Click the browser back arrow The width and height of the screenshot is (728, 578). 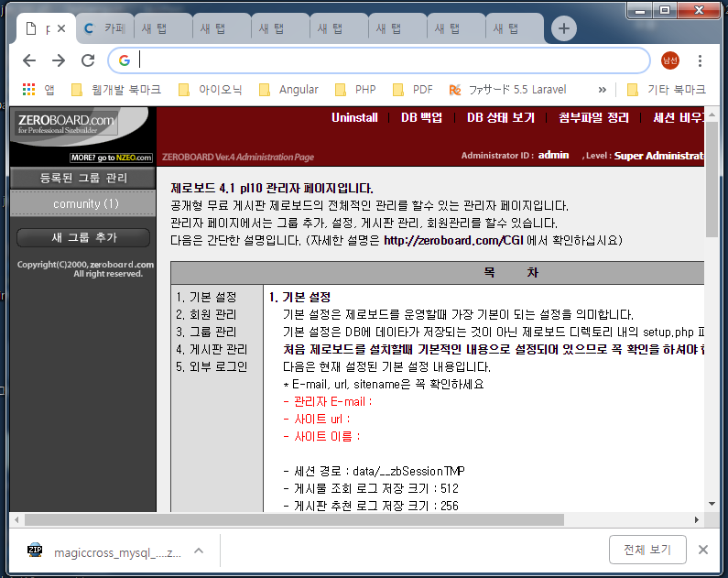[29, 60]
